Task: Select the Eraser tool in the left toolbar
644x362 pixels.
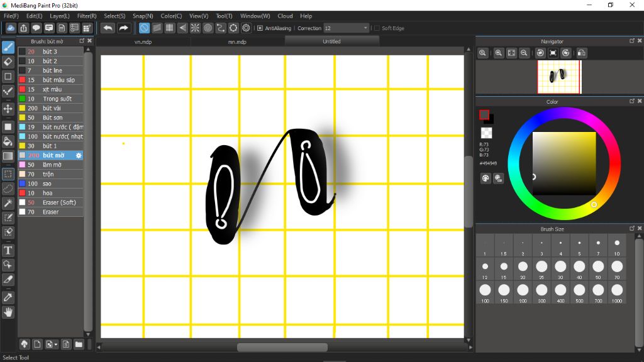Action: tap(8, 62)
